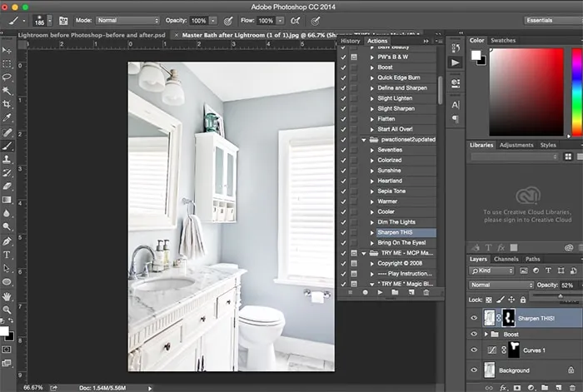The height and width of the screenshot is (392, 583).
Task: Click begin recording button in Actions panel
Action: coord(365,292)
